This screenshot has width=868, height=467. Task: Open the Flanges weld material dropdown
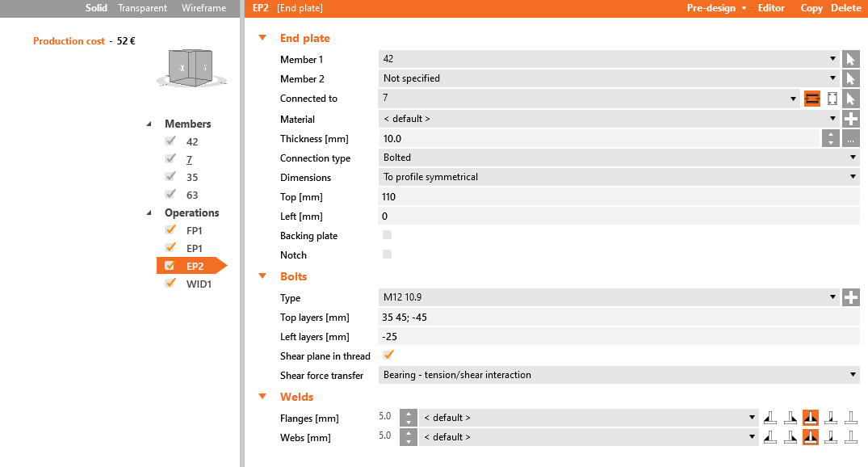click(589, 418)
